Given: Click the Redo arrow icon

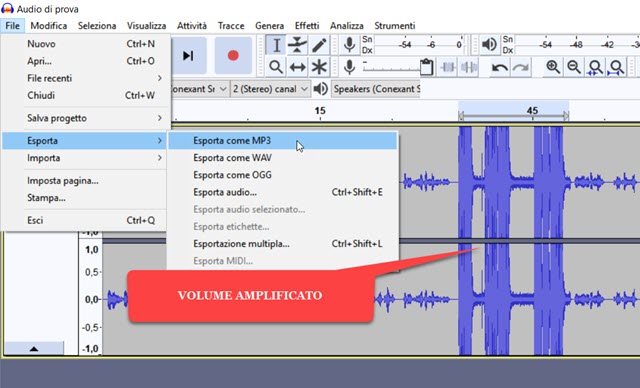Looking at the screenshot, I should pyautogui.click(x=521, y=67).
